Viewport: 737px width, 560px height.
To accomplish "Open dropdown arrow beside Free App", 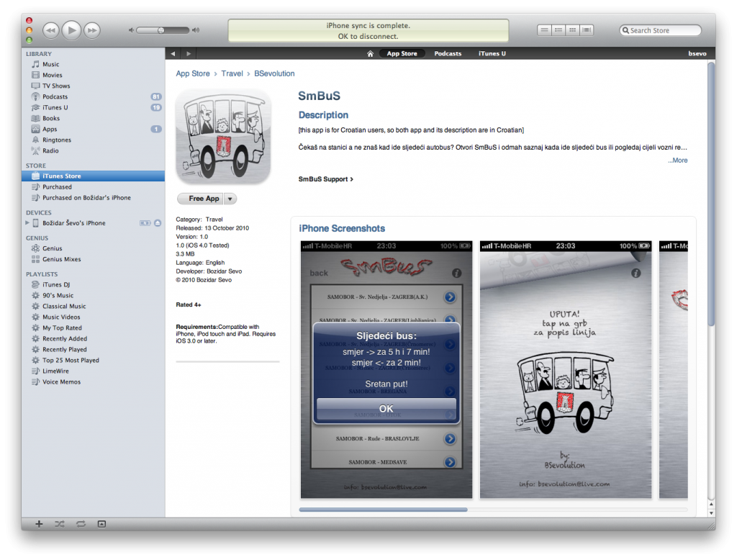I will click(230, 199).
